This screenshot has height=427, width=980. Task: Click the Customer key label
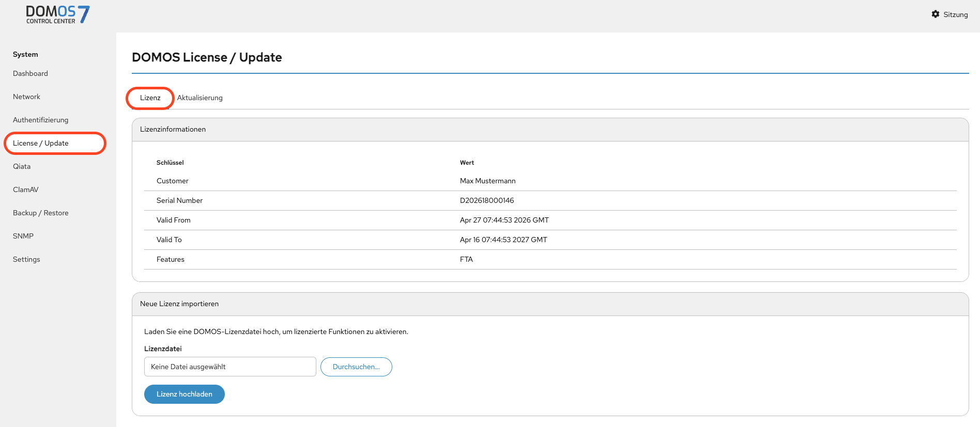(x=172, y=181)
